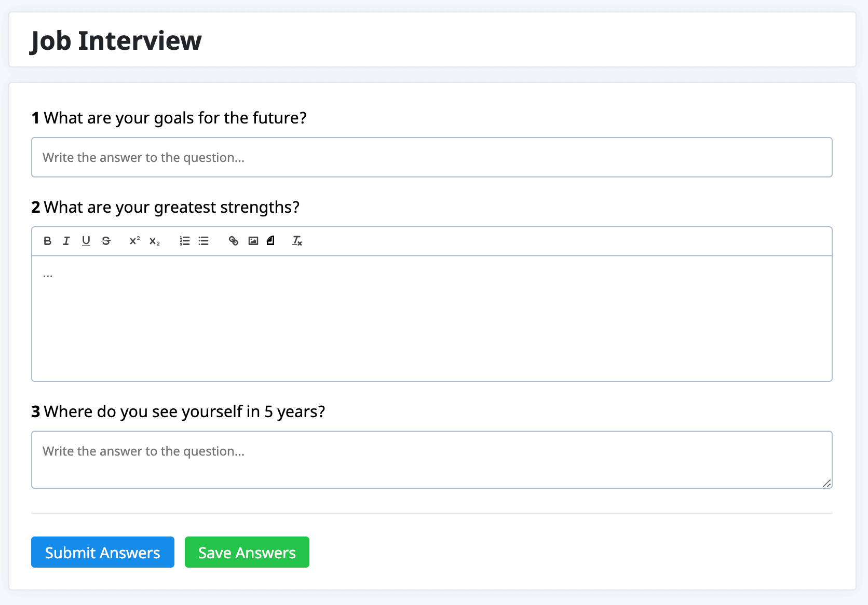This screenshot has width=868, height=605.
Task: Focus the goals for the future answer field
Action: (432, 157)
